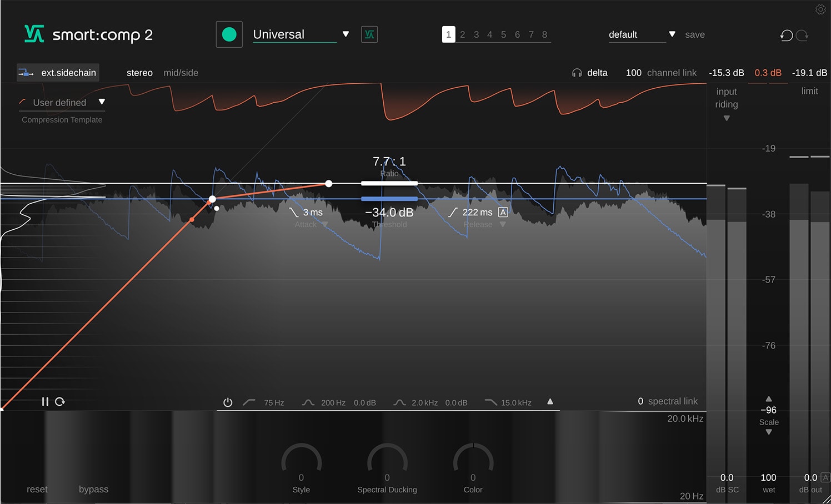Open the Release options arrow
The image size is (831, 504).
(x=503, y=224)
